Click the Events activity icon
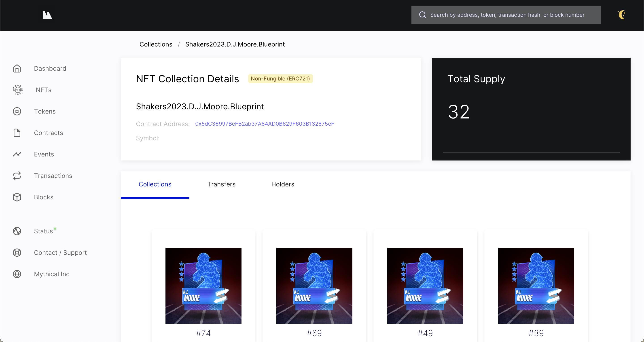The height and width of the screenshot is (342, 644). tap(17, 154)
